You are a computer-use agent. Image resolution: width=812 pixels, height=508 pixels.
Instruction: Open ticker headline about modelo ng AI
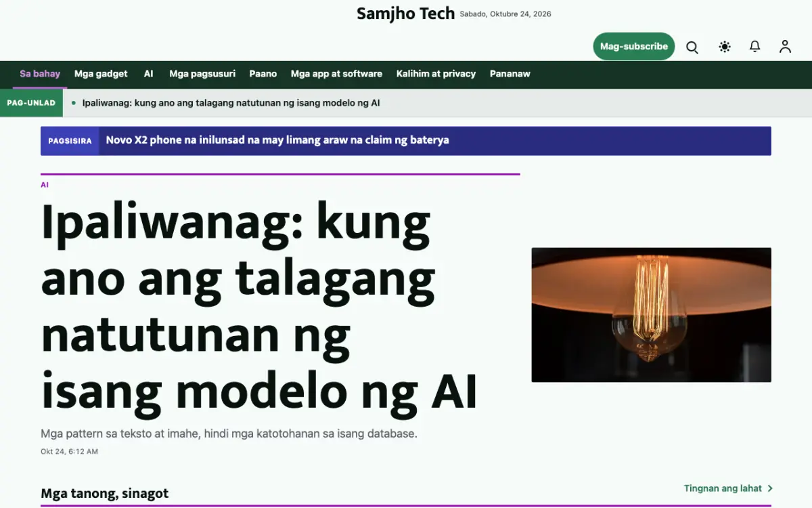tap(231, 103)
